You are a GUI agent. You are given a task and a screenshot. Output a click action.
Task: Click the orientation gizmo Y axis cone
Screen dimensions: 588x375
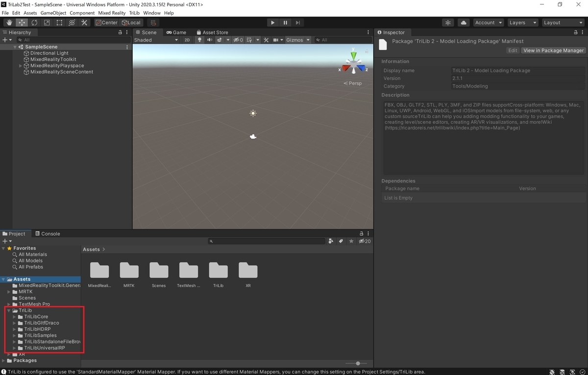(353, 56)
